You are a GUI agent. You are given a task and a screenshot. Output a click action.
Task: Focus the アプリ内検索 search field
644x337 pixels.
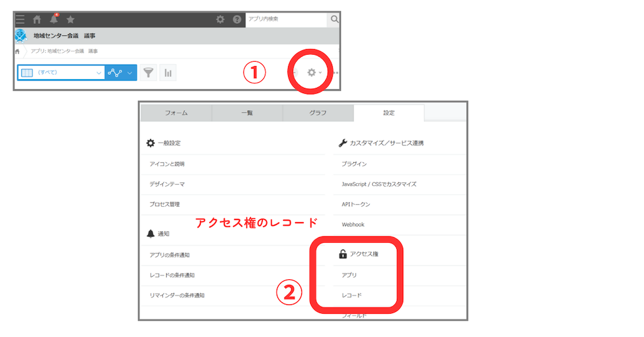(x=286, y=19)
